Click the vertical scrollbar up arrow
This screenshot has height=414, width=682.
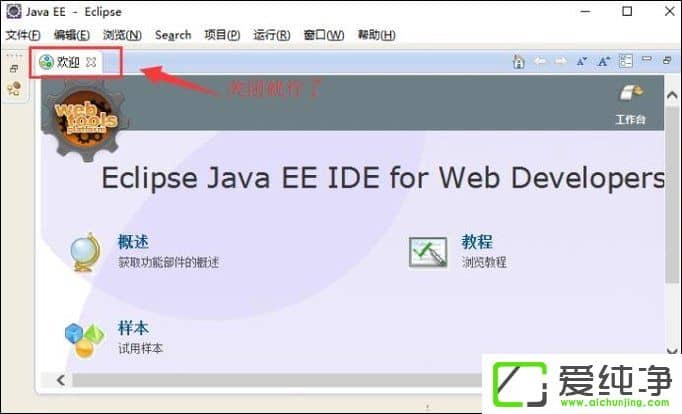[x=672, y=95]
